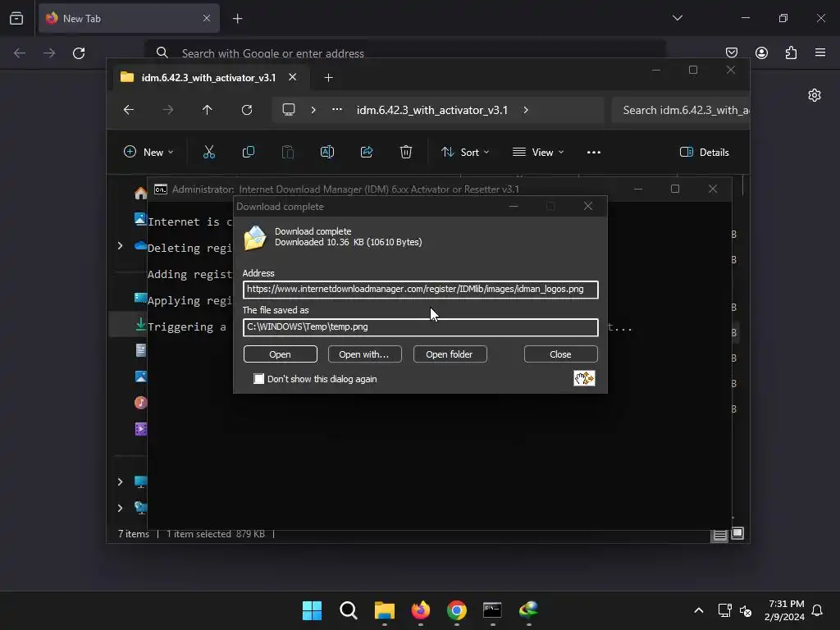The height and width of the screenshot is (630, 840).
Task: Click the Open with... button
Action: (x=364, y=354)
